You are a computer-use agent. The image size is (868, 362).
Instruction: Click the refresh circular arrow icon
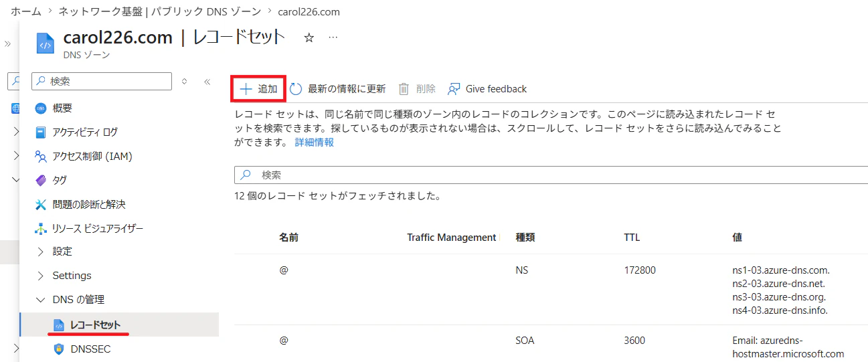point(296,89)
